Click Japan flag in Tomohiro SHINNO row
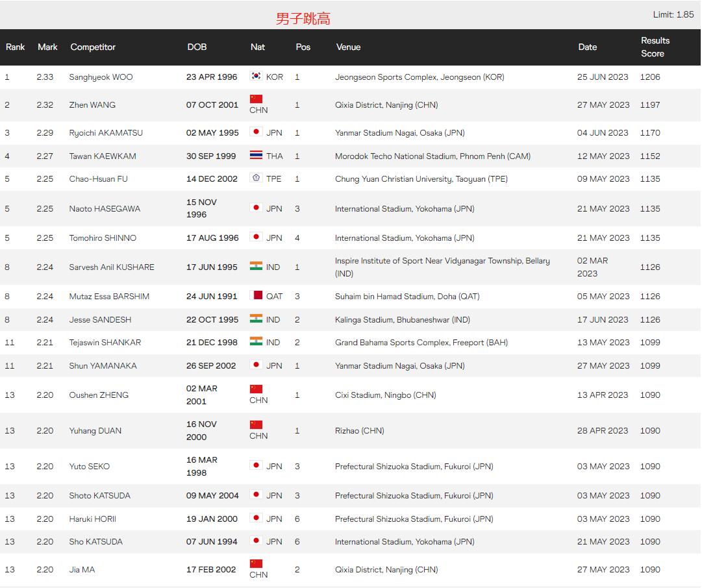Viewport: 702px width, 588px height. (256, 237)
